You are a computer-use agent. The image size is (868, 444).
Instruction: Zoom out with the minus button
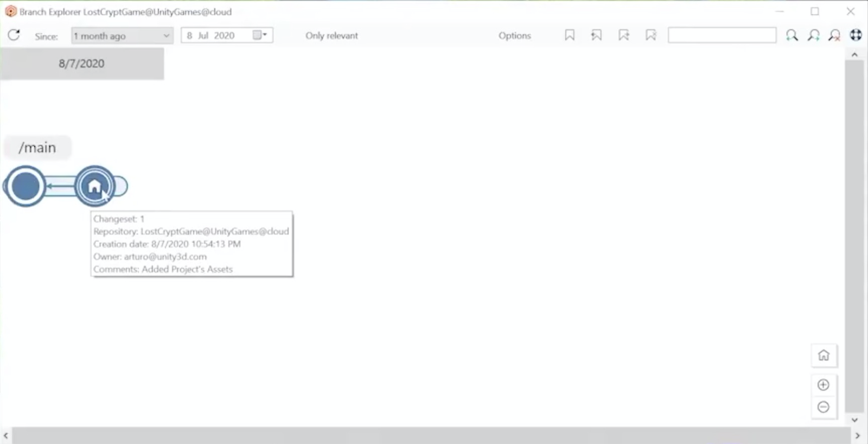pos(824,407)
